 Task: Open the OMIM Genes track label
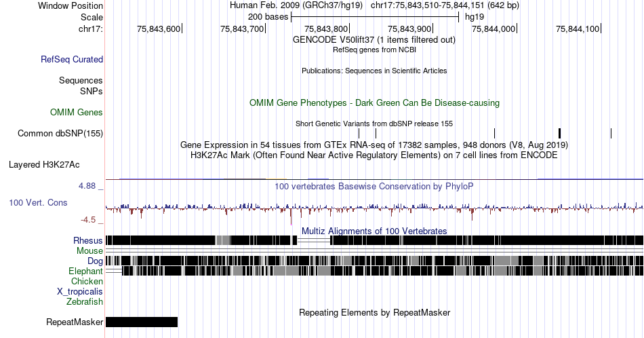77,112
